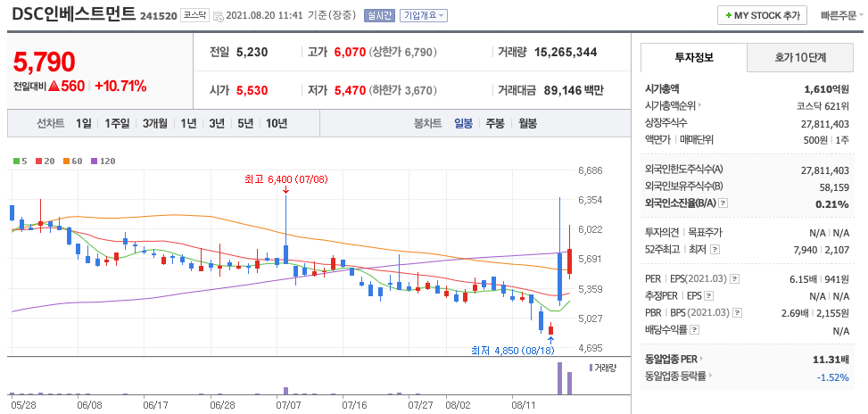Select the 주봉 candle chart

(x=495, y=123)
